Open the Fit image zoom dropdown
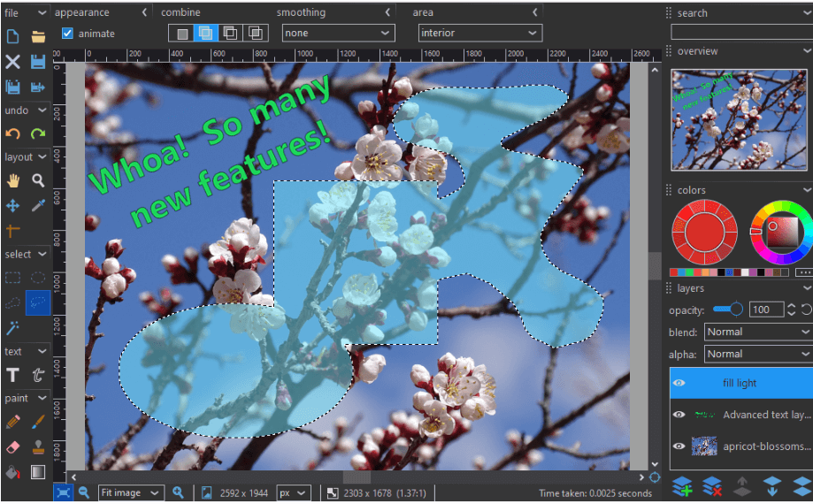 (131, 493)
